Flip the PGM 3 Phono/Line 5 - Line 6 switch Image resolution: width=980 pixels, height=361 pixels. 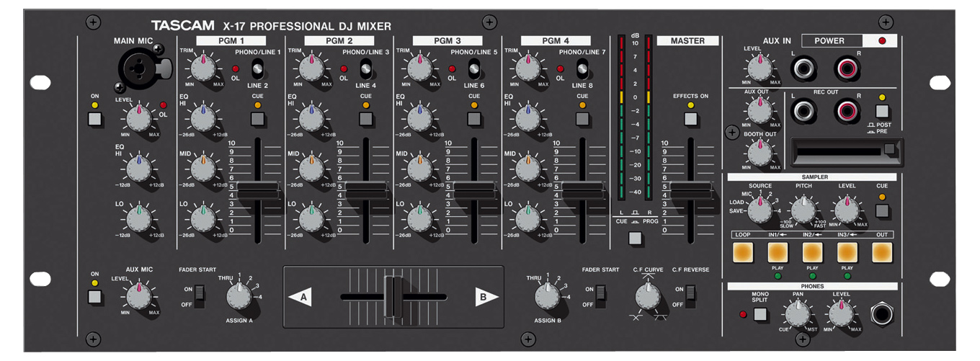click(x=473, y=69)
